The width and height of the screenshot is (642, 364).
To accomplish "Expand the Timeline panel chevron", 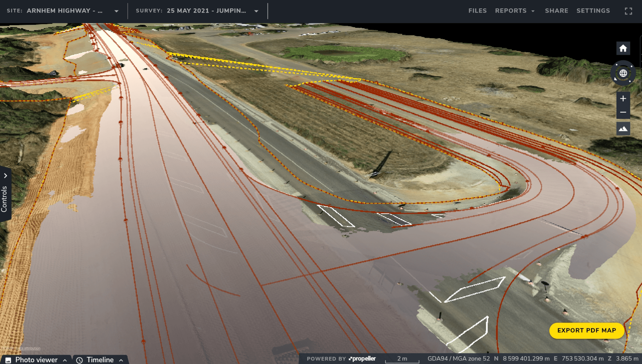I will coord(121,360).
